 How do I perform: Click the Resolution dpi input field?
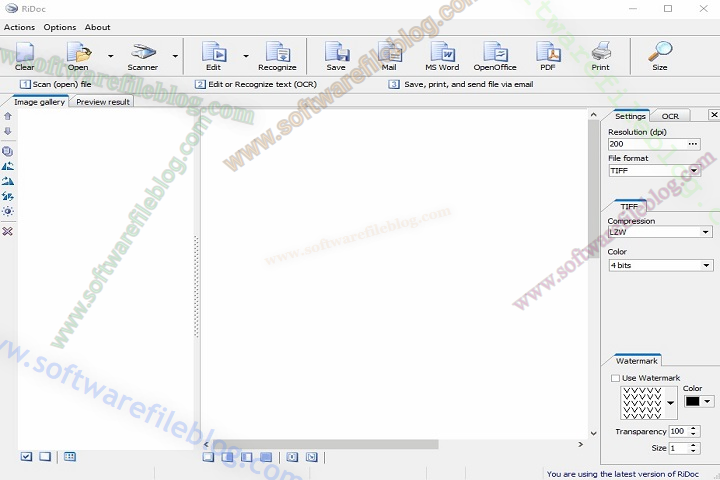tap(645, 144)
